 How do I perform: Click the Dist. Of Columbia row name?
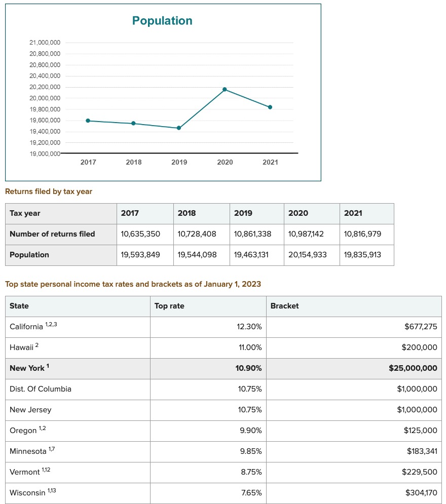click(x=41, y=389)
